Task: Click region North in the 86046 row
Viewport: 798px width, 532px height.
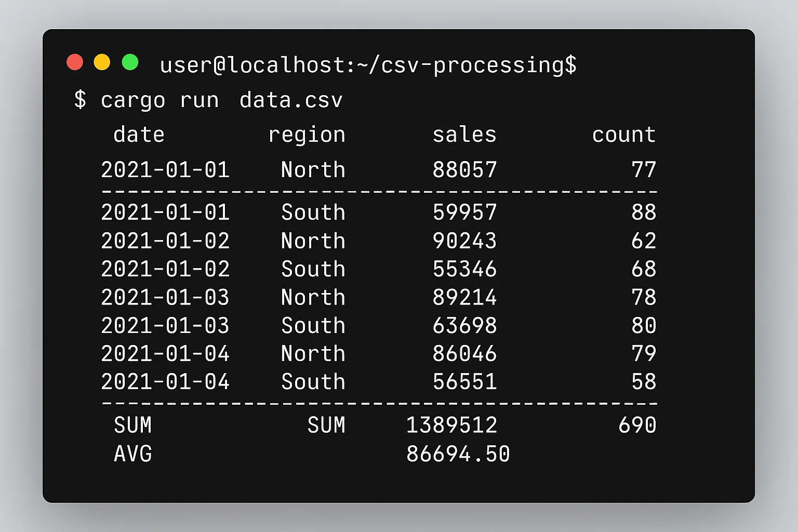Action: (313, 354)
